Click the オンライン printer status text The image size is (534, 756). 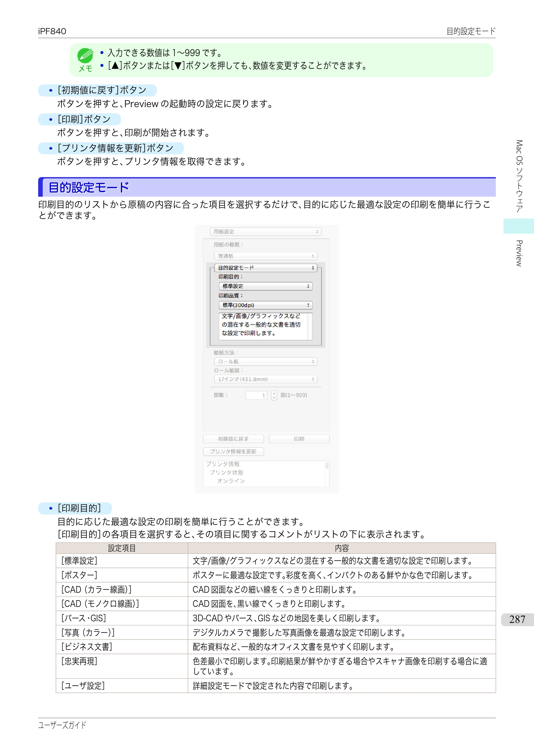coord(231,481)
